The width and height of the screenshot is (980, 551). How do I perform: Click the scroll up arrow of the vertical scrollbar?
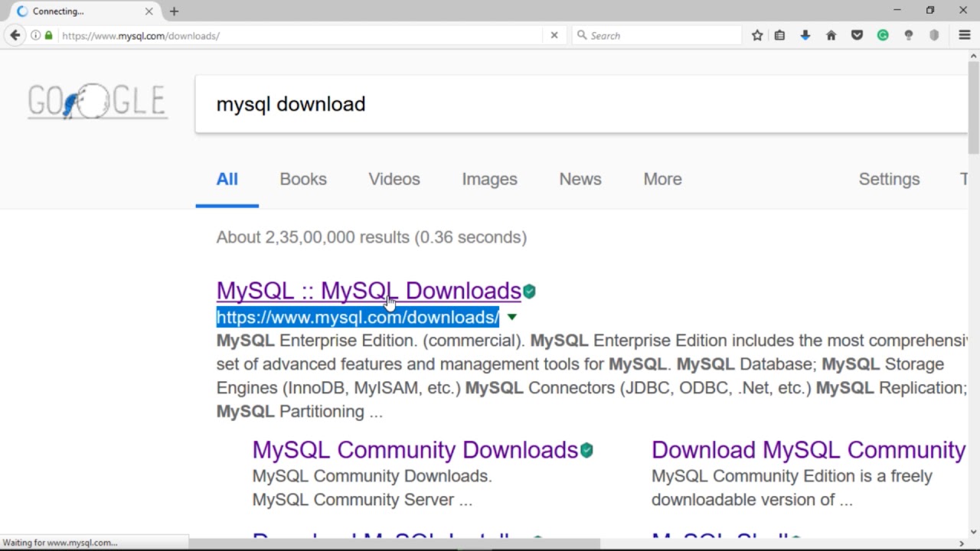[x=974, y=55]
